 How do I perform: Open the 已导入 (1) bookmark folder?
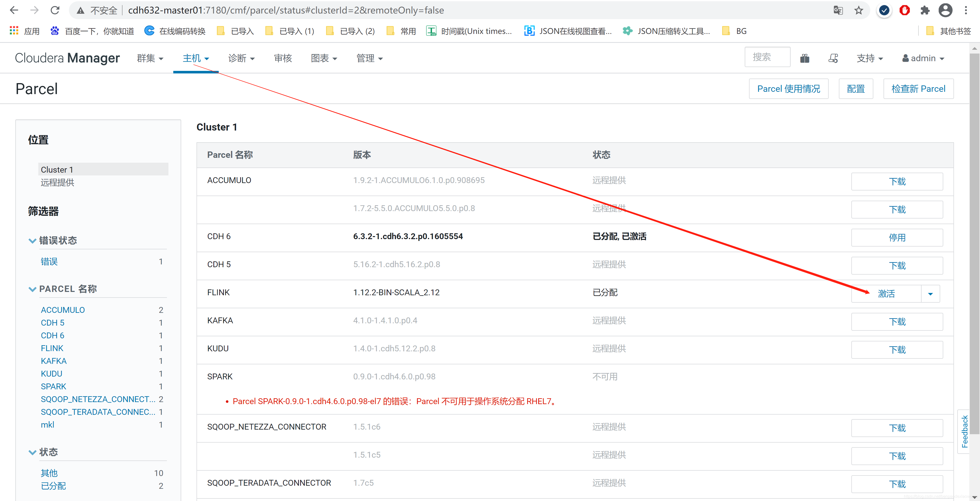[289, 31]
